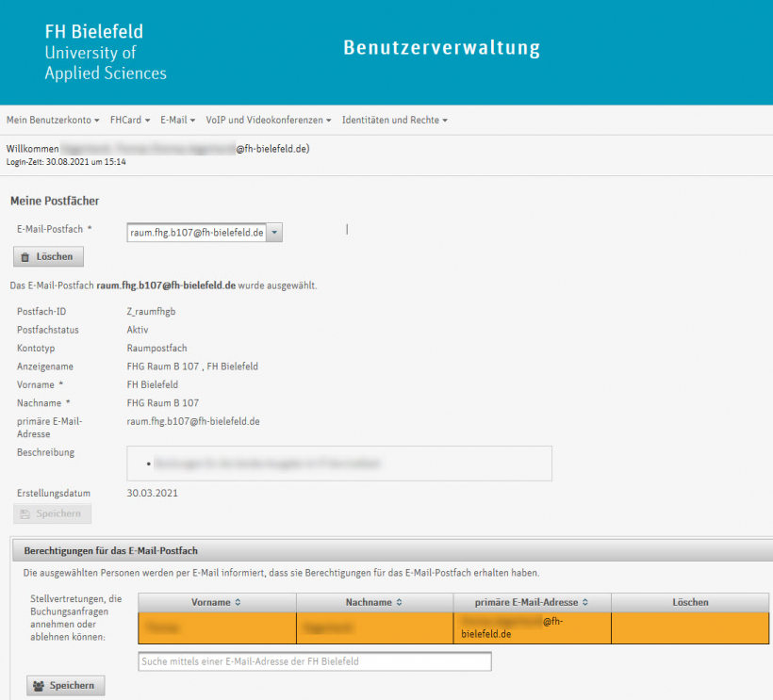Click the trash icon on the Löschen button
773x700 pixels.
(25, 256)
